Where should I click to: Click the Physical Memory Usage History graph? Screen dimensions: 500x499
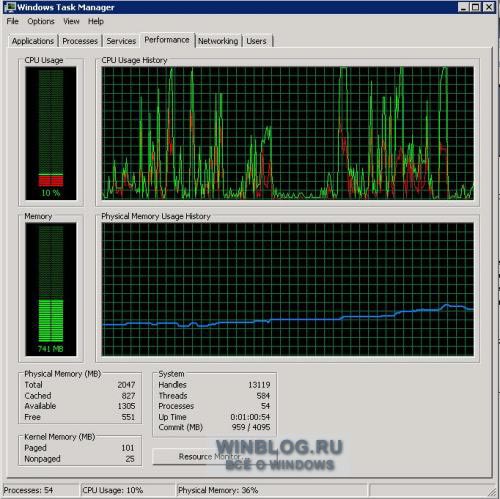pyautogui.click(x=288, y=289)
